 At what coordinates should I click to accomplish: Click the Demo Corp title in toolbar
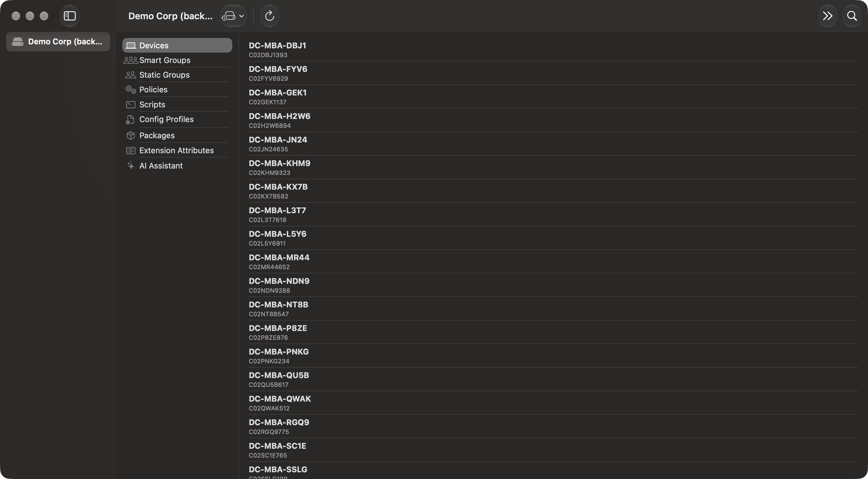point(171,16)
